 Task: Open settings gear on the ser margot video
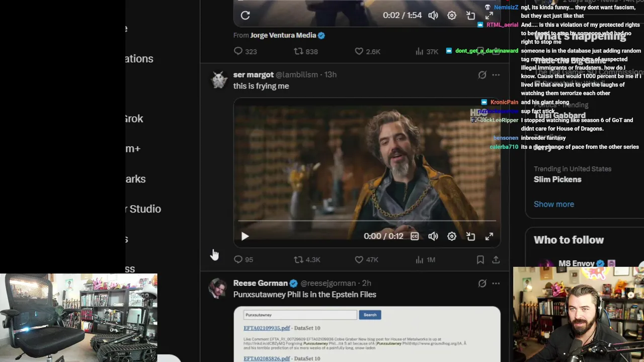pyautogui.click(x=452, y=236)
